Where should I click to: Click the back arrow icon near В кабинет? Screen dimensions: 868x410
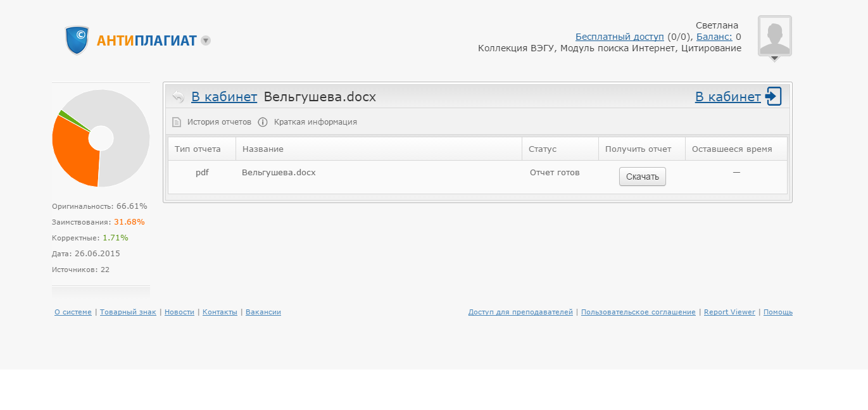(x=178, y=97)
